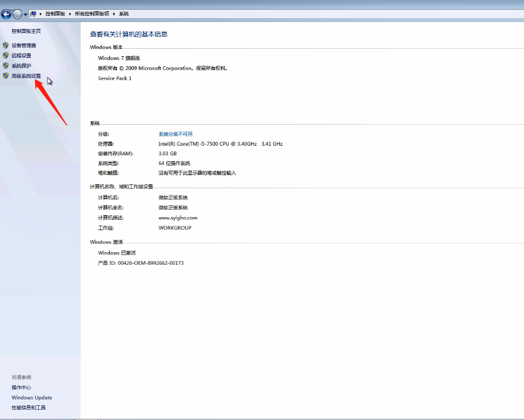Click the pen and touch value 没有可用于此显示器的笔或触控输入
This screenshot has height=420, width=524.
pyautogui.click(x=197, y=173)
